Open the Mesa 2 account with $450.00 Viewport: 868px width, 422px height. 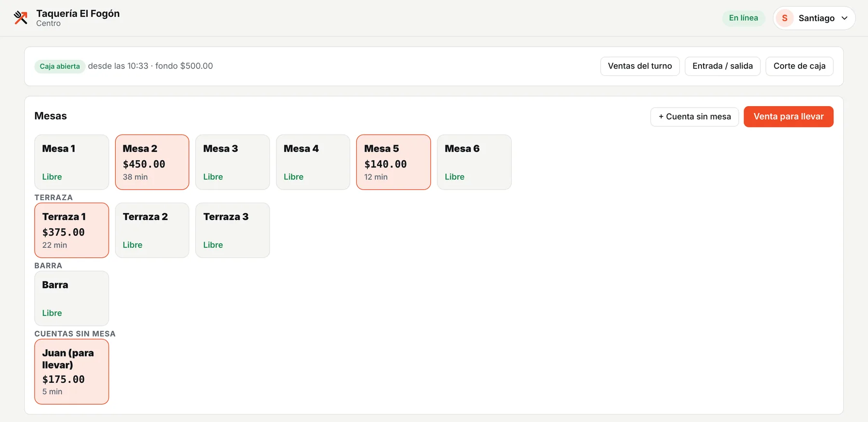(x=152, y=162)
